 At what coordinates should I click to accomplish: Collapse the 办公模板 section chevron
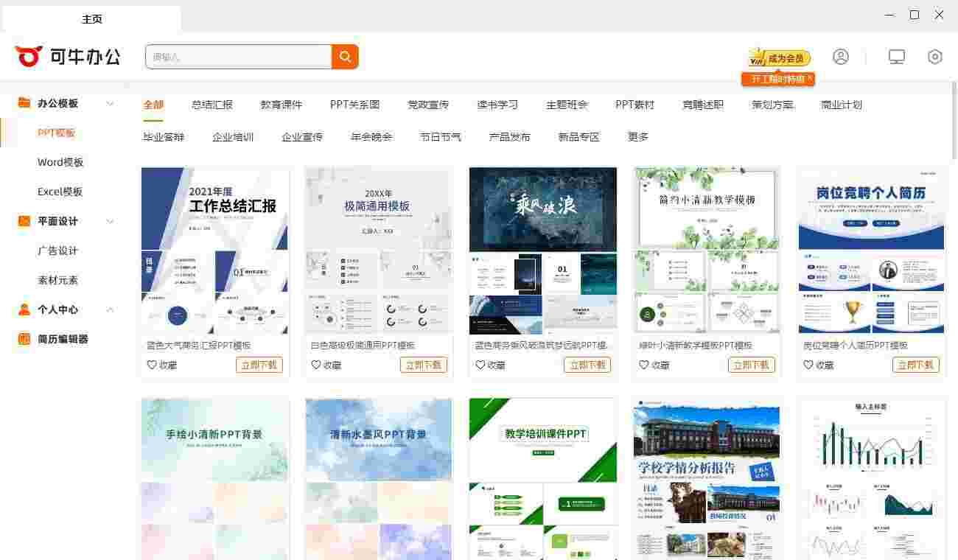pyautogui.click(x=111, y=103)
